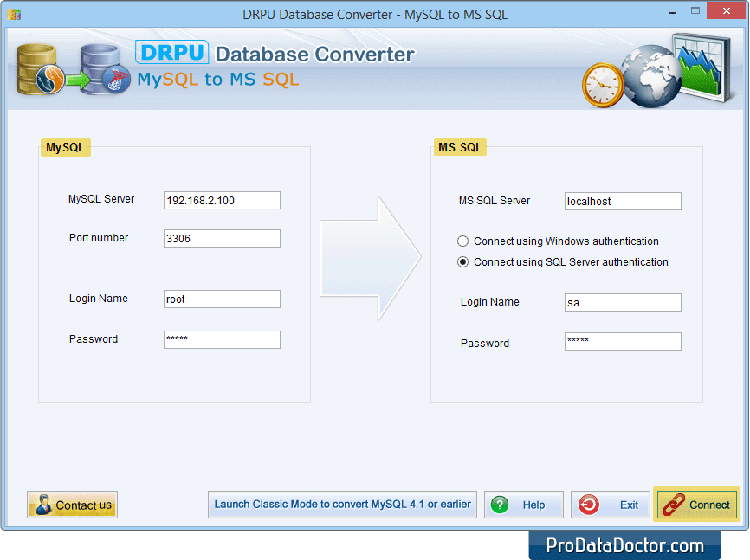Focus the MySQL Server address field

[x=222, y=201]
